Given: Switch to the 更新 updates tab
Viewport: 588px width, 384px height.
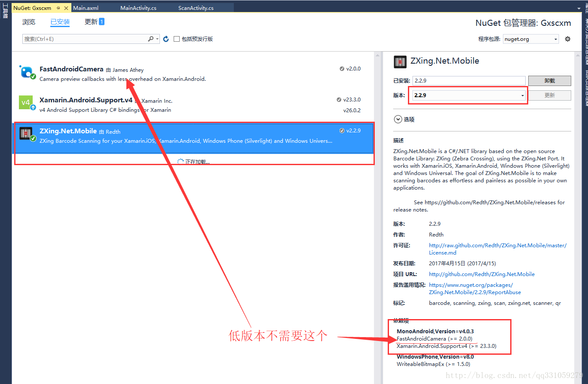Looking at the screenshot, I should tap(91, 22).
